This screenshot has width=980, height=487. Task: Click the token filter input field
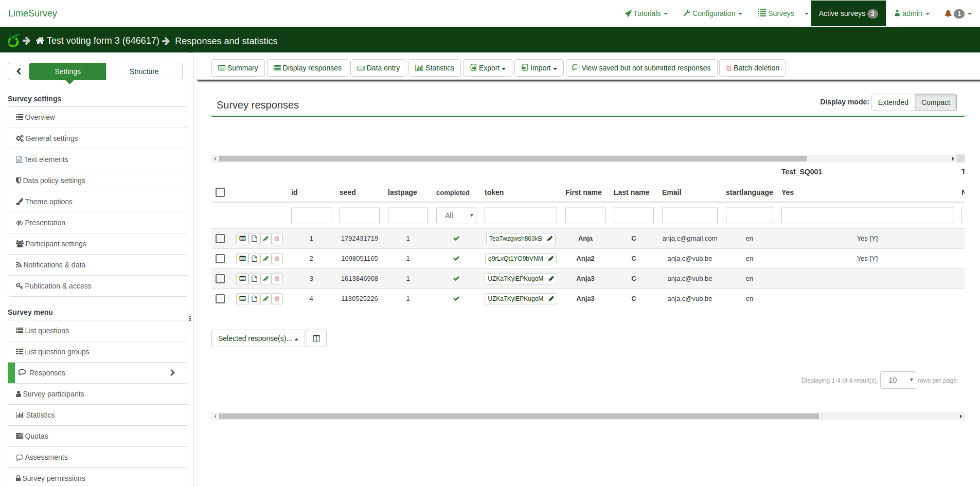pos(520,215)
